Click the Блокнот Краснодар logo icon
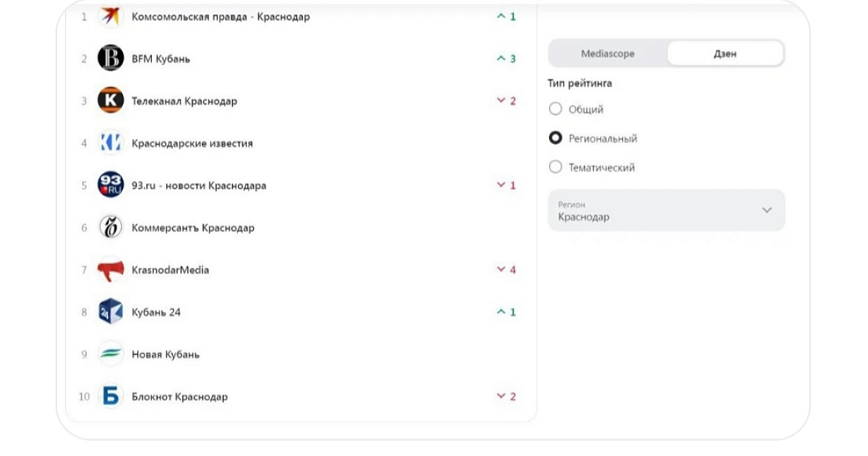Viewport: 868px width, 456px height. coord(111,397)
